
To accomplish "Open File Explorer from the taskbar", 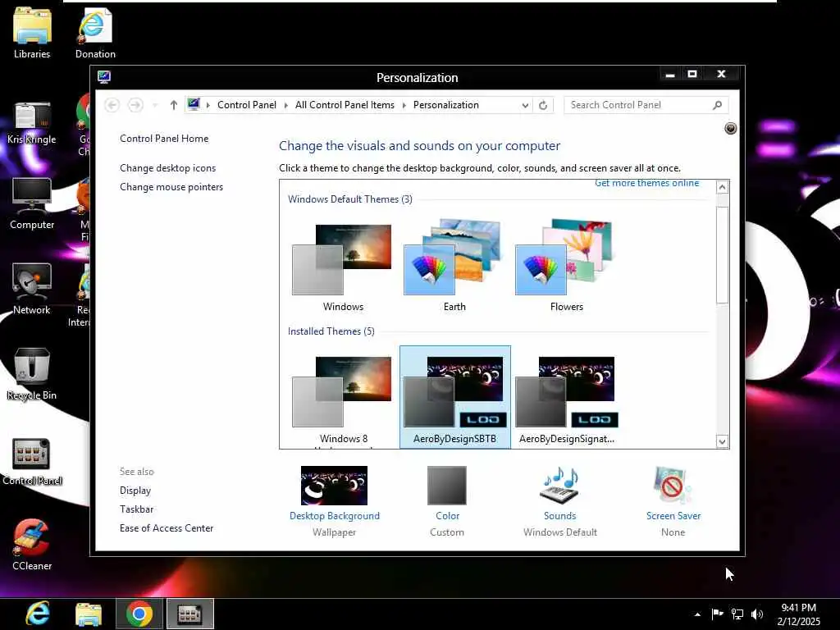I will pyautogui.click(x=89, y=614).
